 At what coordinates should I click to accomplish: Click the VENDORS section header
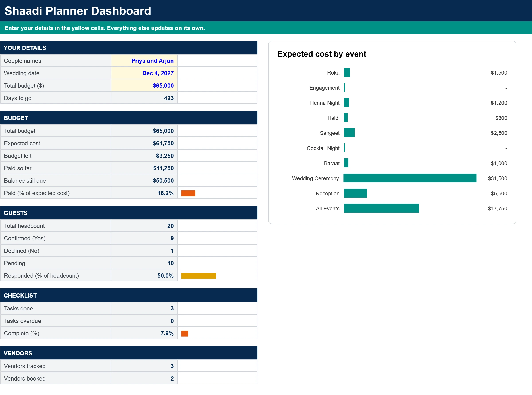point(129,353)
